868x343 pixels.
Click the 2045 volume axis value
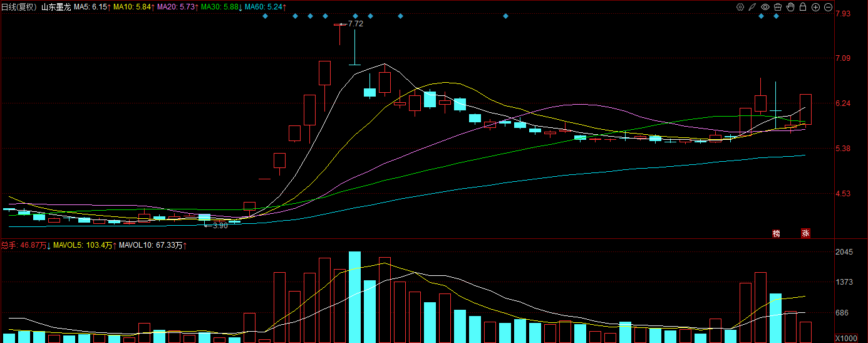coord(844,252)
